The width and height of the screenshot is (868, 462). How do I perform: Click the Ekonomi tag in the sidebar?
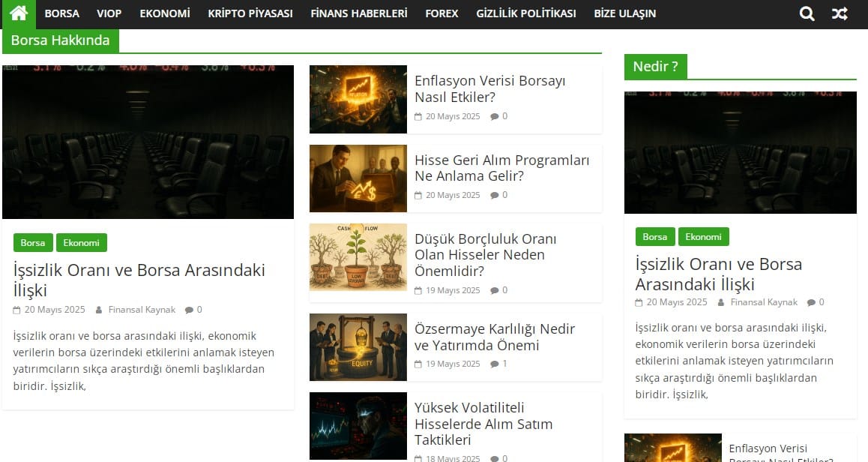tap(703, 237)
